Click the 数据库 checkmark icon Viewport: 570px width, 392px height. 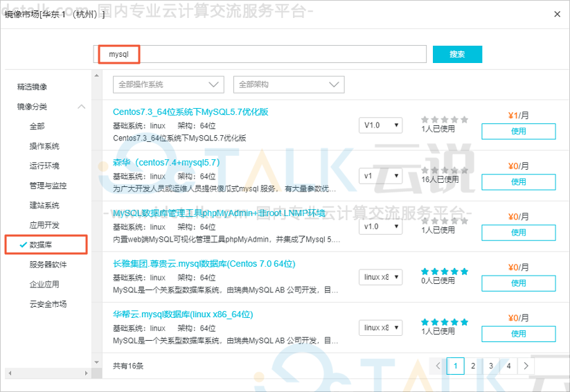(24, 244)
